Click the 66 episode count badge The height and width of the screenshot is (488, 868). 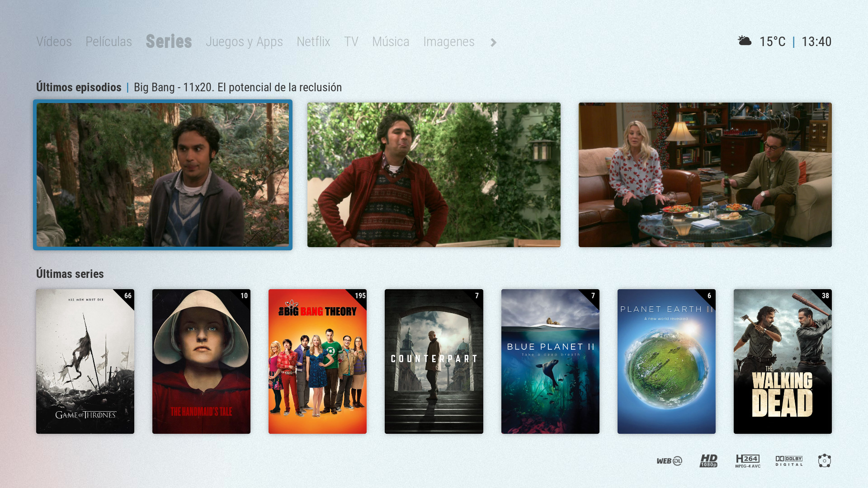[127, 296]
